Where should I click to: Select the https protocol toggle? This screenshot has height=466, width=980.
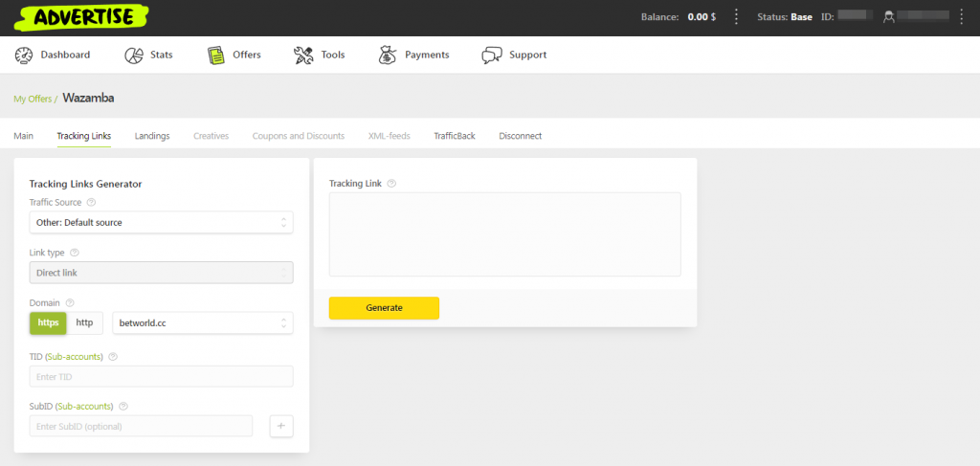[48, 323]
